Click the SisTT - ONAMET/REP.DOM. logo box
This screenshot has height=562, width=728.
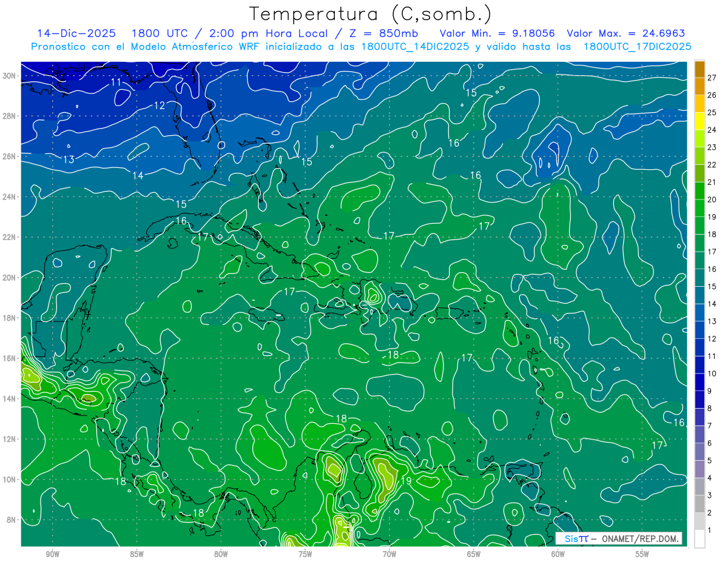pyautogui.click(x=618, y=538)
